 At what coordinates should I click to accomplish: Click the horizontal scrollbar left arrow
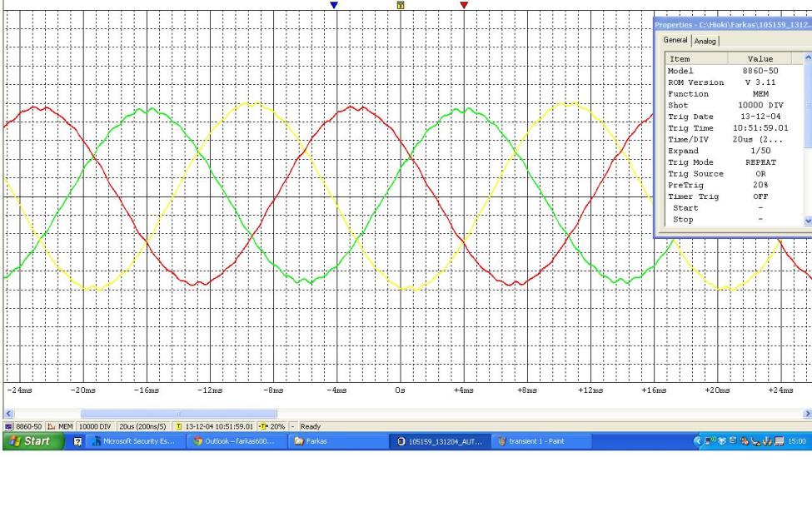[8, 413]
